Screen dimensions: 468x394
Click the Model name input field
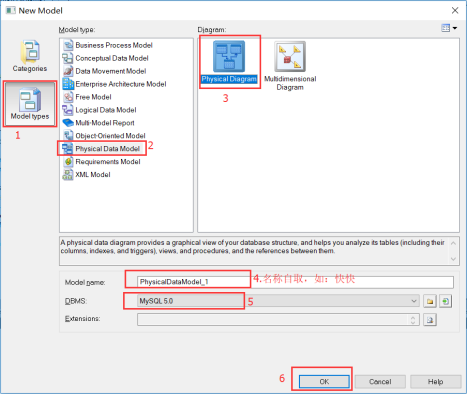pyautogui.click(x=295, y=282)
